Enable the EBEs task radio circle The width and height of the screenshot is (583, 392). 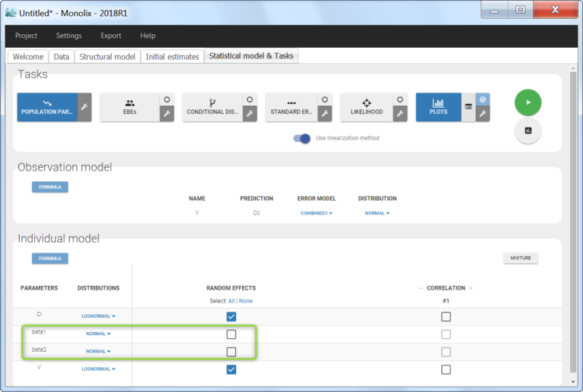pyautogui.click(x=166, y=99)
